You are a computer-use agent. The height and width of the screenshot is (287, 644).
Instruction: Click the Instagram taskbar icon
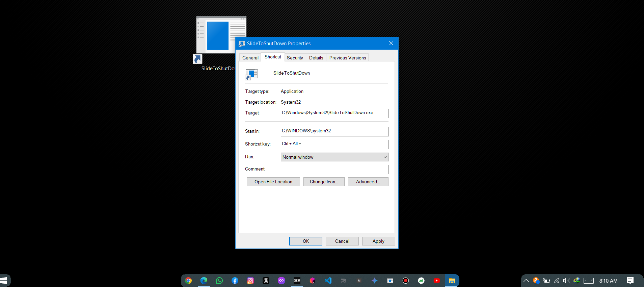[x=250, y=281]
